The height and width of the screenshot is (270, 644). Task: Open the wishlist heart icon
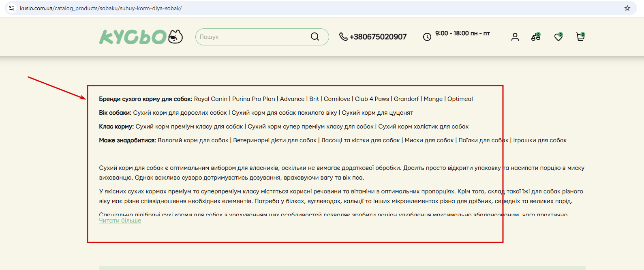[x=558, y=37]
